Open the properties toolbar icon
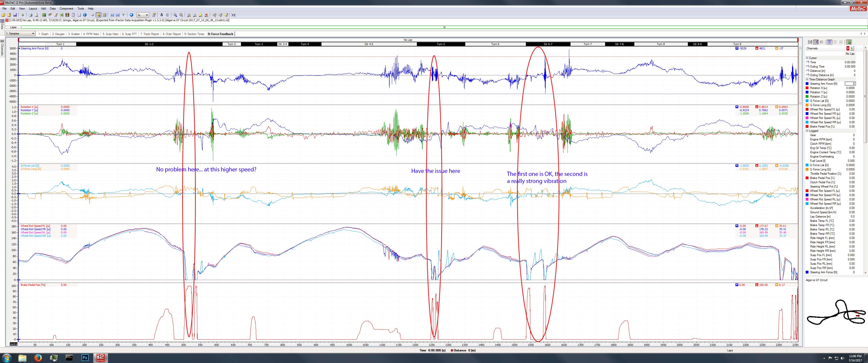The height and width of the screenshot is (363, 868). coord(154,15)
